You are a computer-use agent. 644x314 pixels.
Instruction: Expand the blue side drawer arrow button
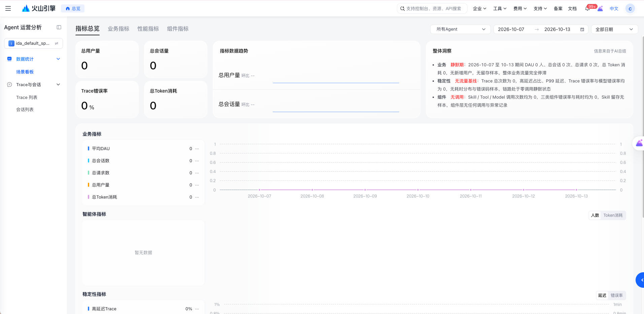(640, 280)
